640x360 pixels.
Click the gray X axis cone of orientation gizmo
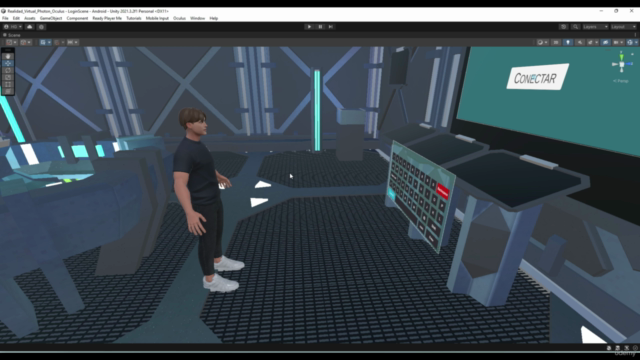615,64
